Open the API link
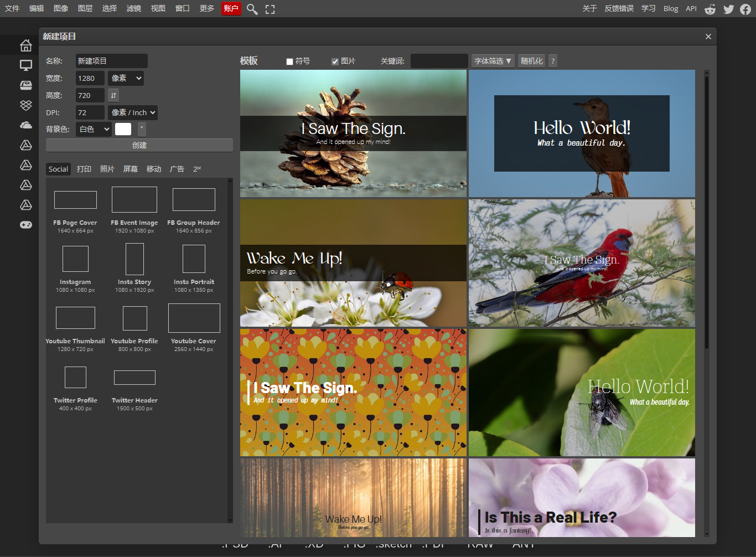The width and height of the screenshot is (756, 557). 691,8
